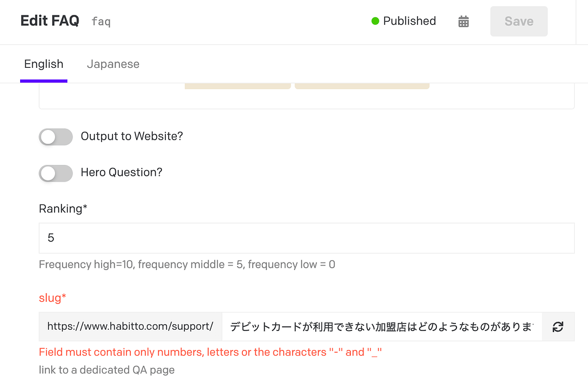Enable the Output to Website toggle
Screen dimensions: 588x385
point(55,137)
